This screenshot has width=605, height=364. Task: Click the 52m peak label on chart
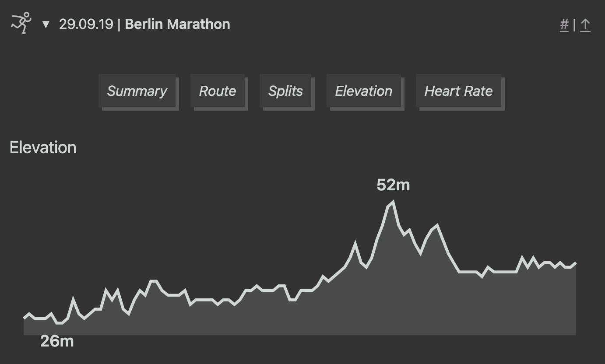(394, 185)
